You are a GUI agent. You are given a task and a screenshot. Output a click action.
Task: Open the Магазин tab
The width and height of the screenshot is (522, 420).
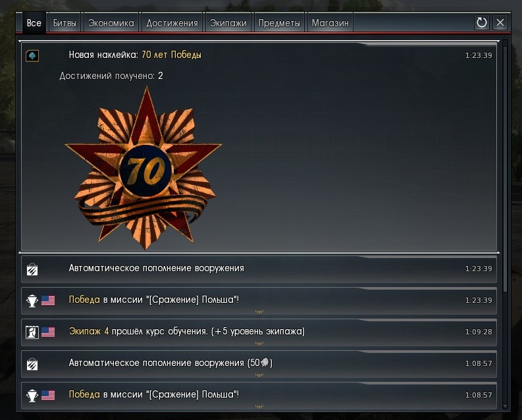(x=330, y=22)
